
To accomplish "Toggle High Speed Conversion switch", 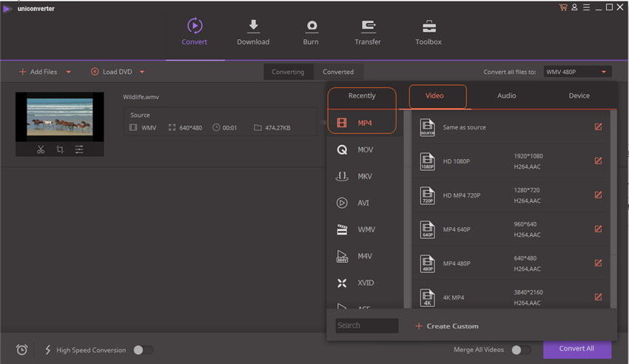I will [144, 350].
